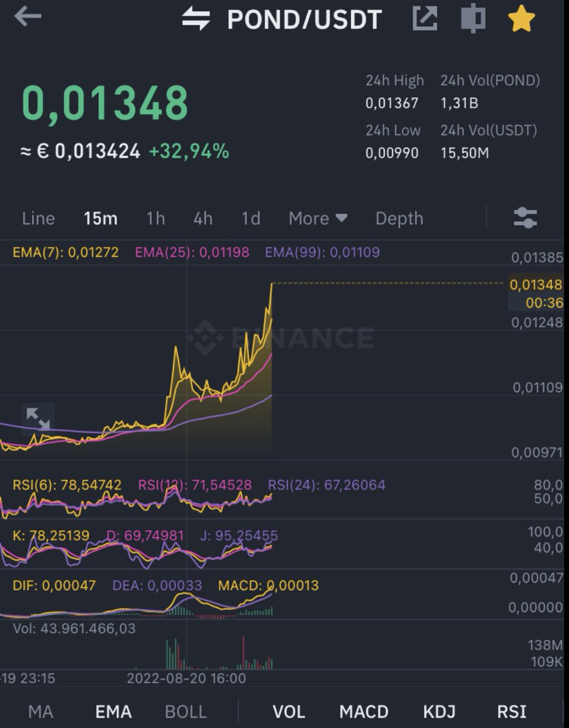Tap the EMA(99): 0,01109 label
Image resolution: width=569 pixels, height=728 pixels.
tap(323, 252)
